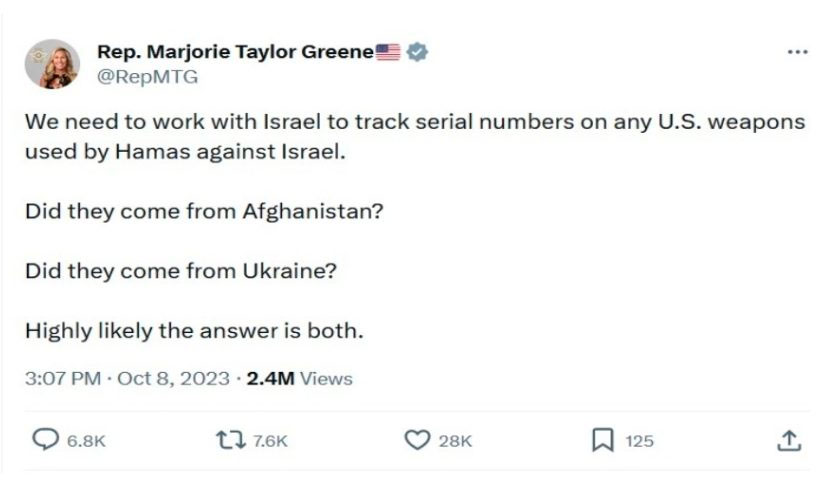Like the tweet with the heart icon
This screenshot has width=816, height=481.
pyautogui.click(x=417, y=440)
